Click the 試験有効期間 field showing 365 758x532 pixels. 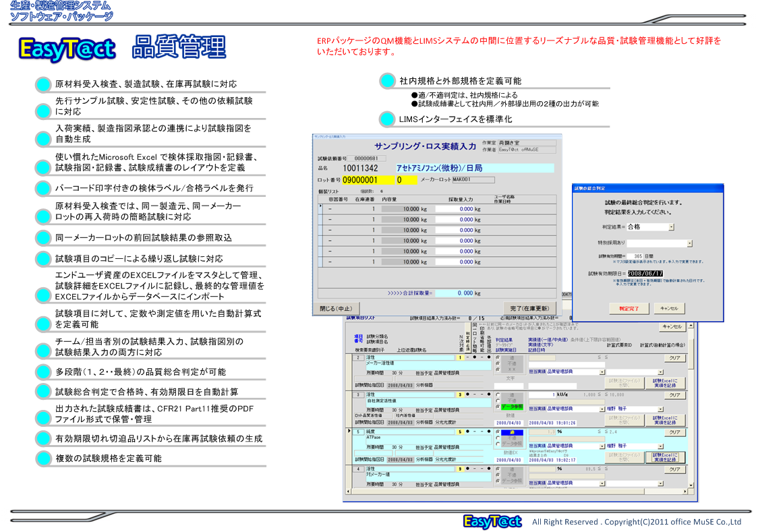coord(635,256)
